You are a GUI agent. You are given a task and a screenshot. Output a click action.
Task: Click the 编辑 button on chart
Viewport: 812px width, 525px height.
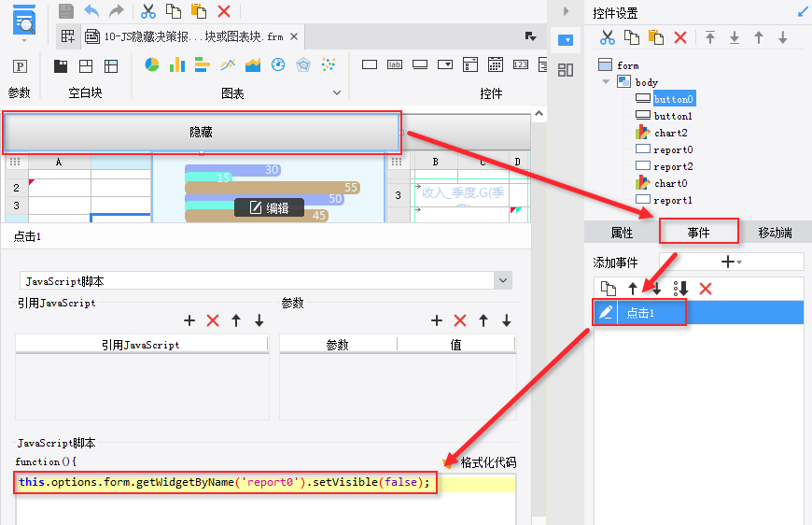click(x=270, y=207)
